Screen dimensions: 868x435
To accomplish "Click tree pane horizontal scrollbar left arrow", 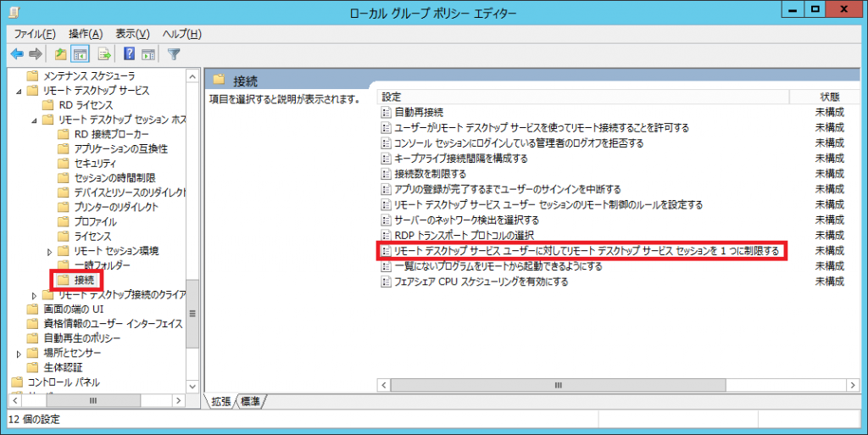I will coord(15,400).
